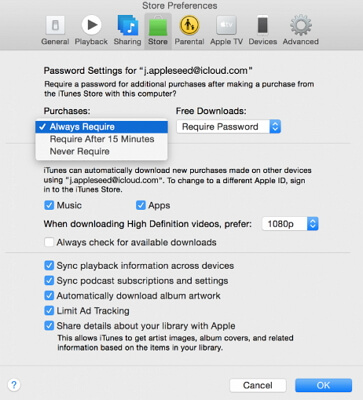The width and height of the screenshot is (363, 400).
Task: Uncheck Sync podcast subscriptions and settings
Action: 49,280
